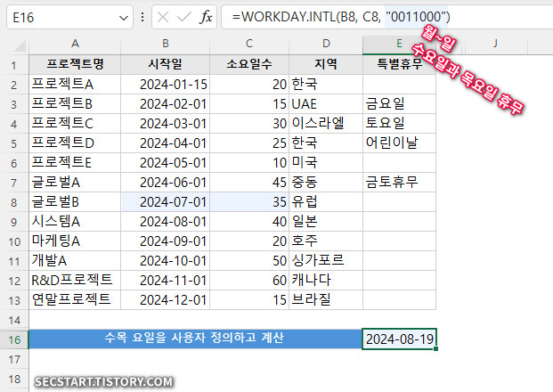The width and height of the screenshot is (553, 392).
Task: Click start date 2024-02-01
Action: click(166, 103)
